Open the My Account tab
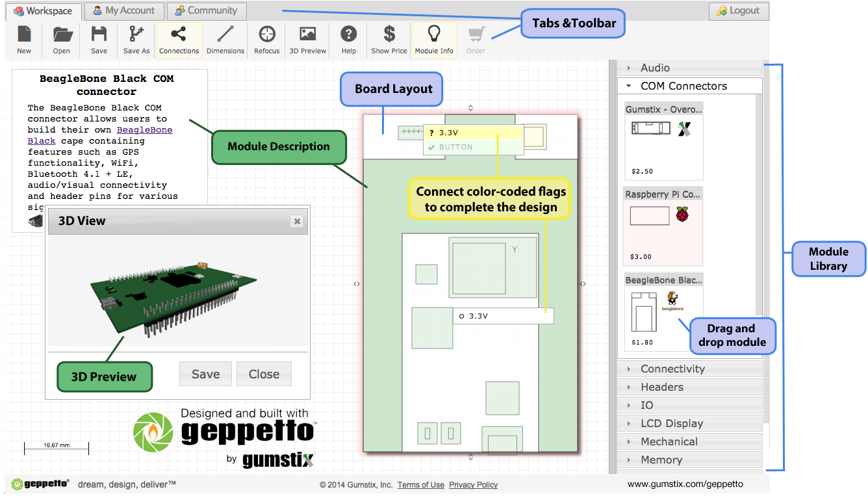Image resolution: width=868 pixels, height=498 pixels. (x=123, y=10)
